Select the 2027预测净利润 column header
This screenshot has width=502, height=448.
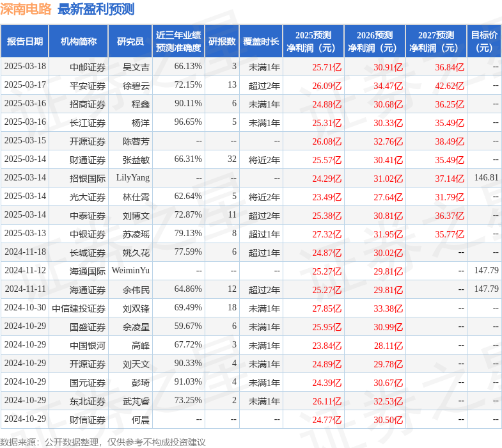point(435,42)
